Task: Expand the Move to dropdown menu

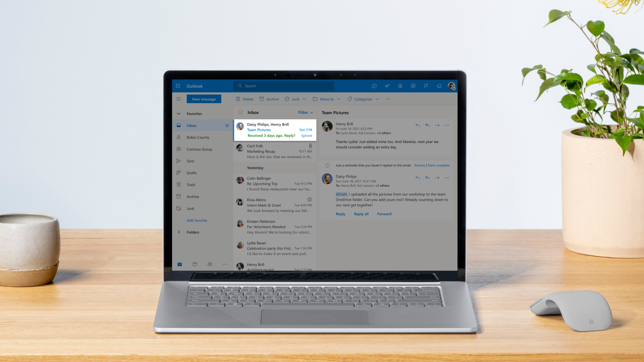Action: pyautogui.click(x=338, y=99)
